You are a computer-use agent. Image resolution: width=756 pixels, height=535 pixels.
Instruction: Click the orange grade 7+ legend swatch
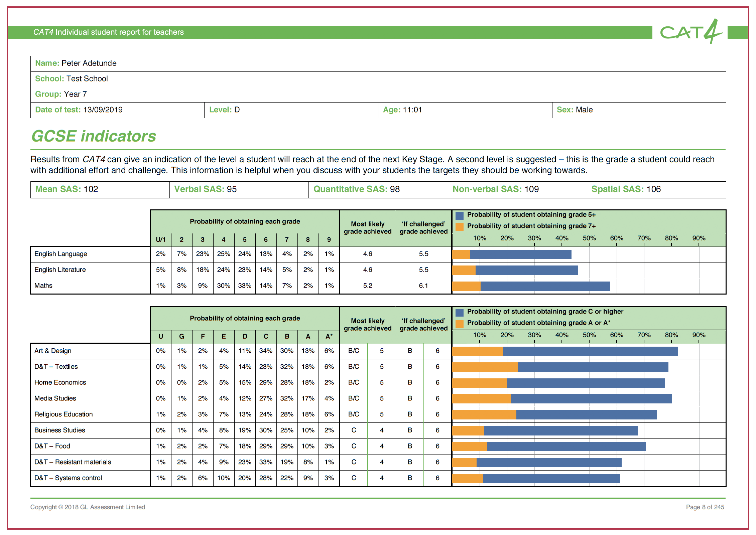(460, 227)
